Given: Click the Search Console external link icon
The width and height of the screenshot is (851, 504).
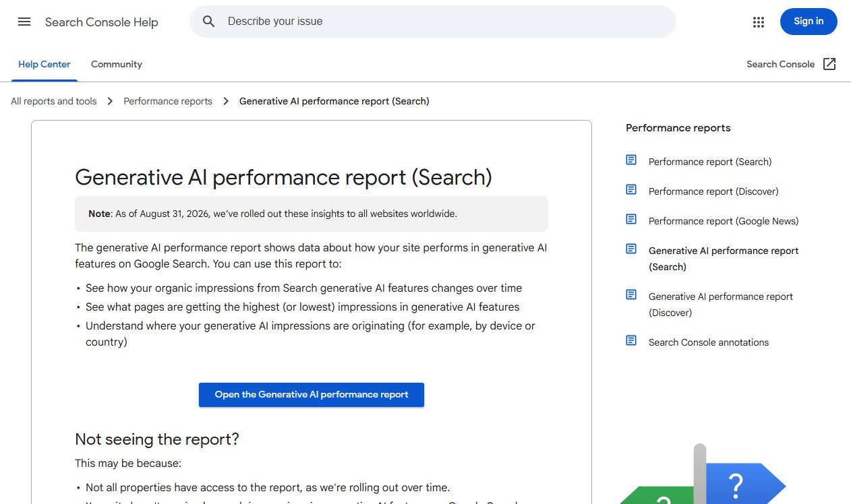Looking at the screenshot, I should coord(829,64).
